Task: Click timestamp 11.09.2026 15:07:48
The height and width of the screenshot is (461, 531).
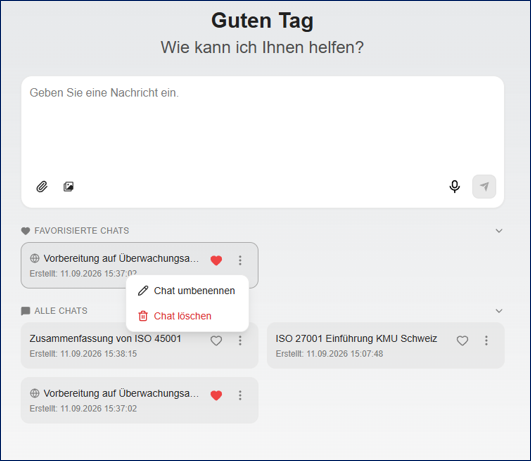Action: click(x=345, y=354)
